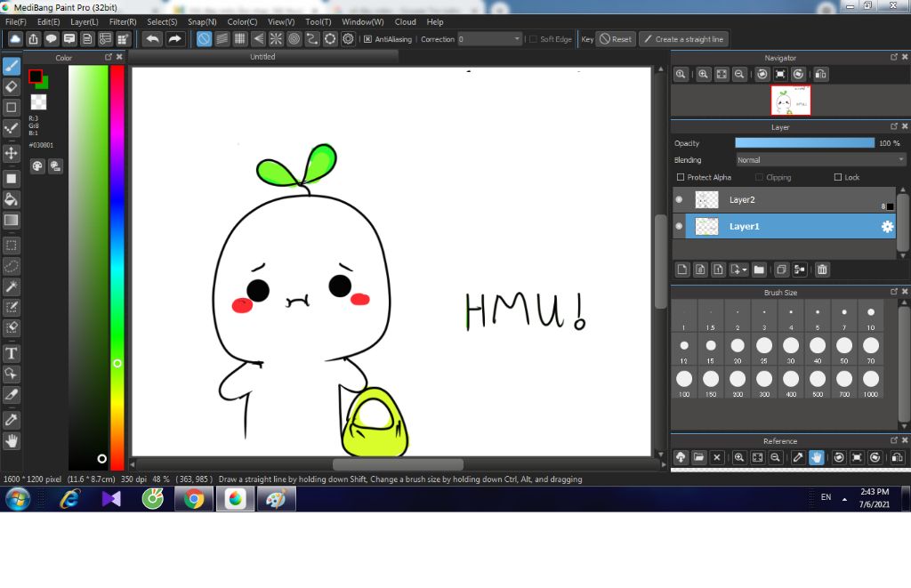911x588 pixels.
Task: Clear the Reference image with X
Action: 717,458
